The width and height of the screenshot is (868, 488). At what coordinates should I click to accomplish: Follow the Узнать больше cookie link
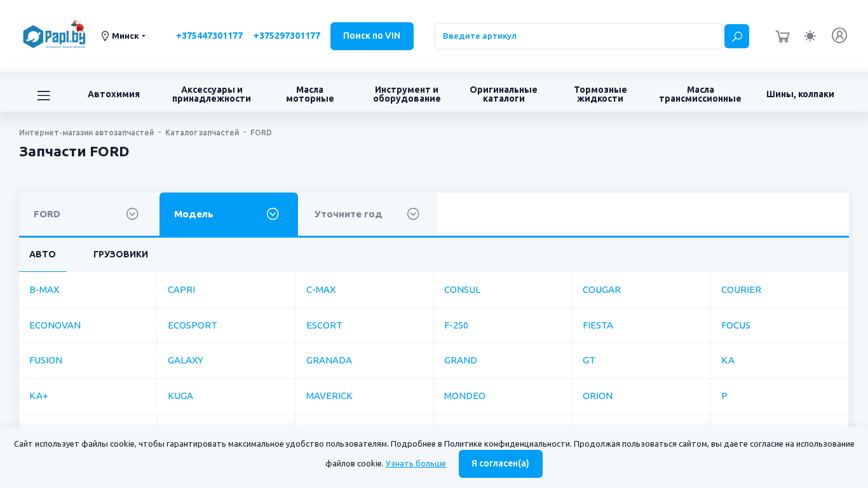(x=416, y=464)
